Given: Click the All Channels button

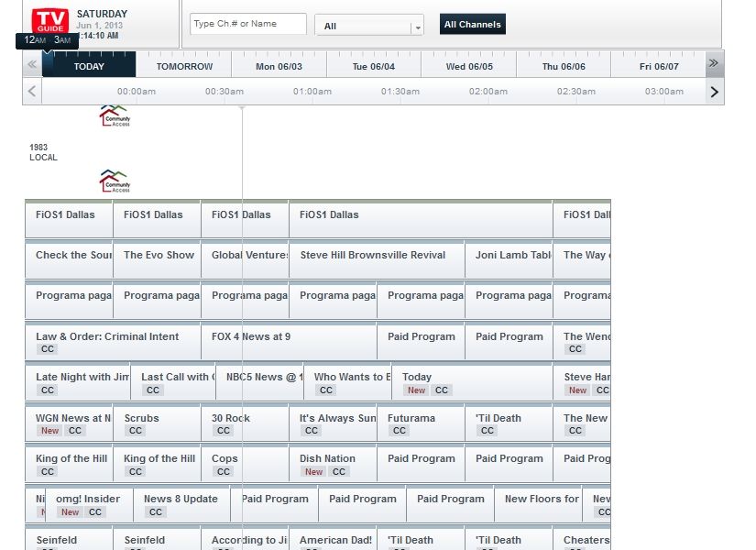Looking at the screenshot, I should [473, 24].
